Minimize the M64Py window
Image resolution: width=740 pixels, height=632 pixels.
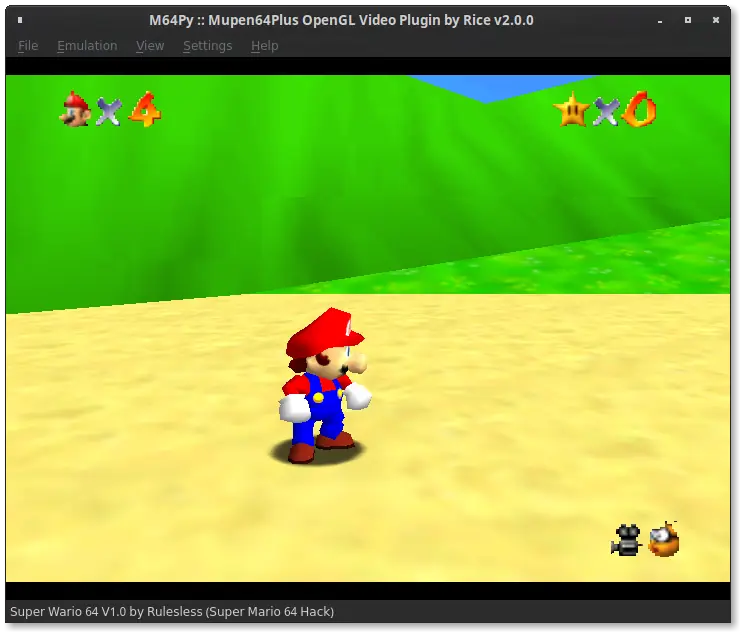tap(660, 20)
